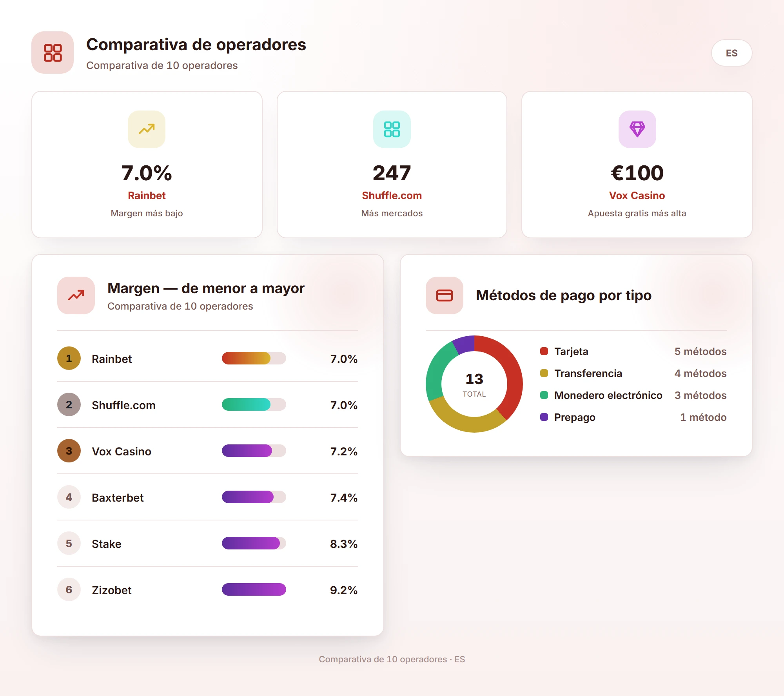Click the '1 método' count
784x696 pixels.
(x=703, y=417)
